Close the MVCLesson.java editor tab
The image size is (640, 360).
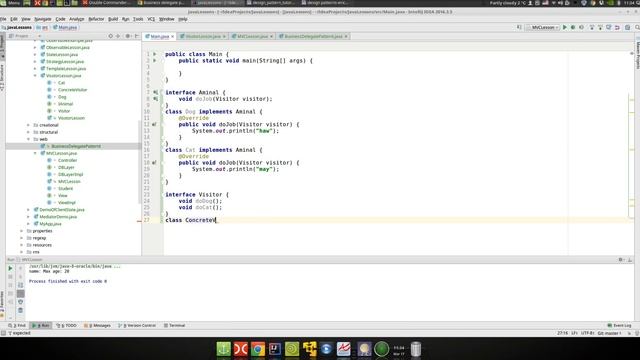tap(271, 36)
